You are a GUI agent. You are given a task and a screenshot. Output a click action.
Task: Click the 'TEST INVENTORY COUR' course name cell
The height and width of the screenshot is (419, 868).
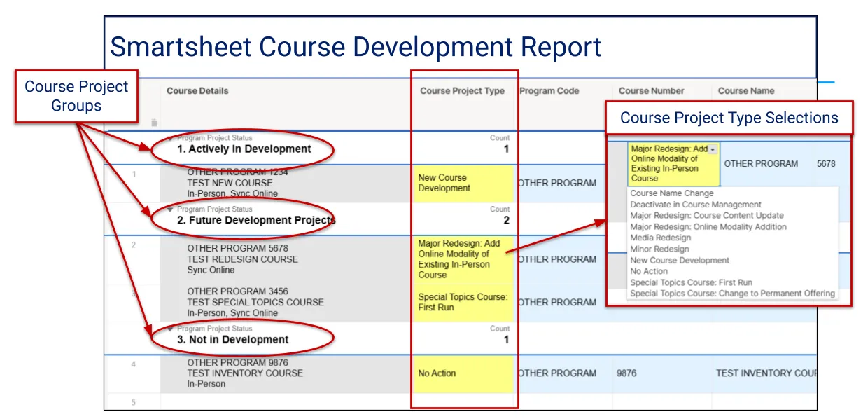pyautogui.click(x=765, y=373)
